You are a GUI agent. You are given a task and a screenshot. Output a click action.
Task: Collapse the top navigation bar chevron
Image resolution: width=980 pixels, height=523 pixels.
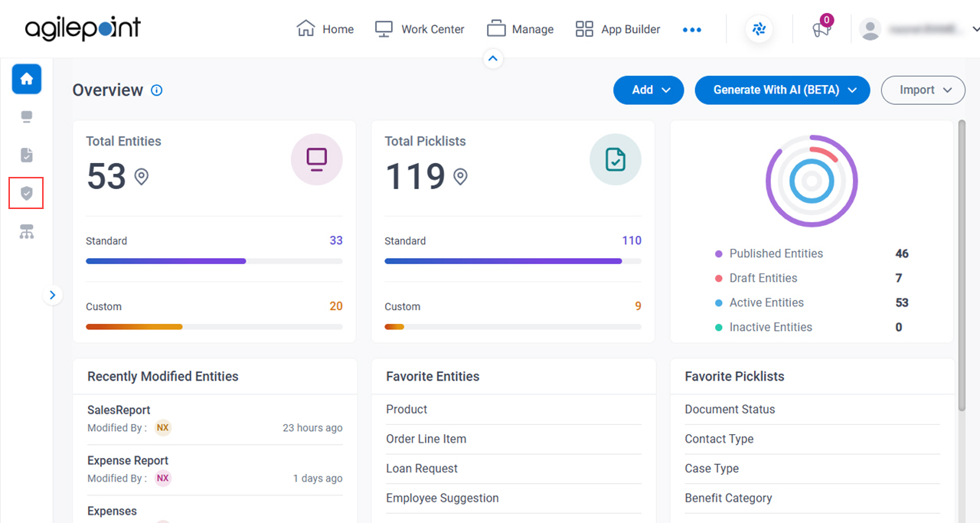(x=493, y=58)
